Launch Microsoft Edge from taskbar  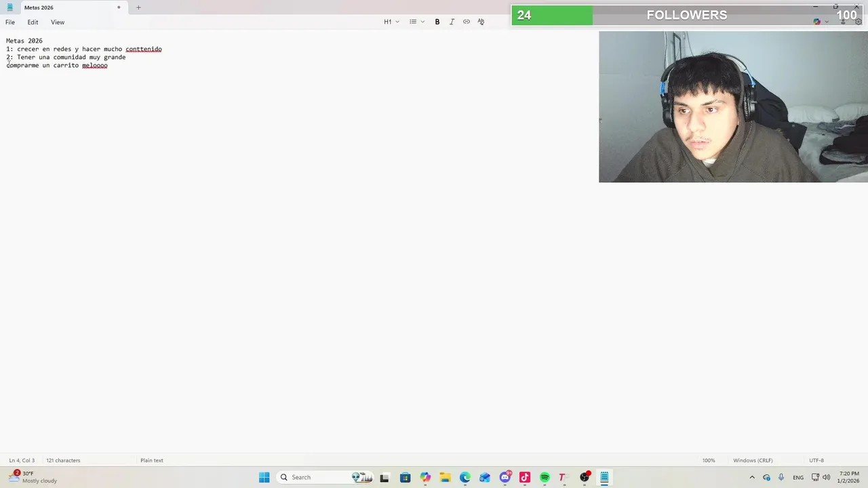click(465, 477)
